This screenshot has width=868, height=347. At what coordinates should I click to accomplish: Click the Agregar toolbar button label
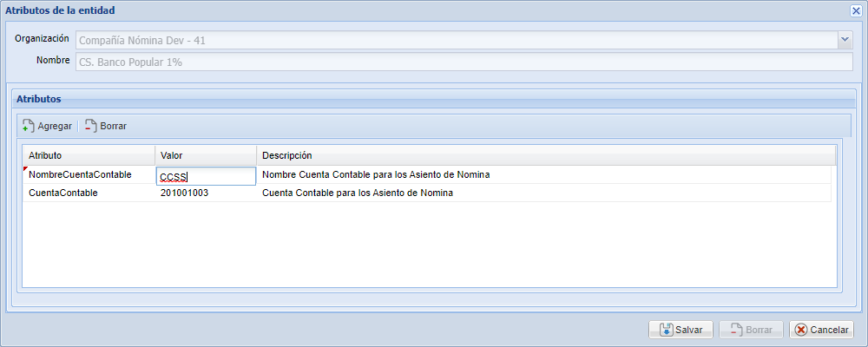(55, 126)
